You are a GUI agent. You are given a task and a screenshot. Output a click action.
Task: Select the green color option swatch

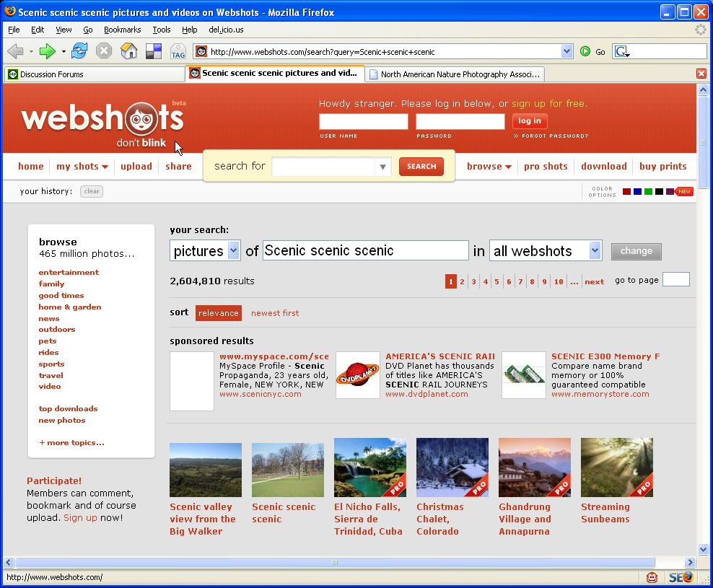pyautogui.click(x=649, y=191)
